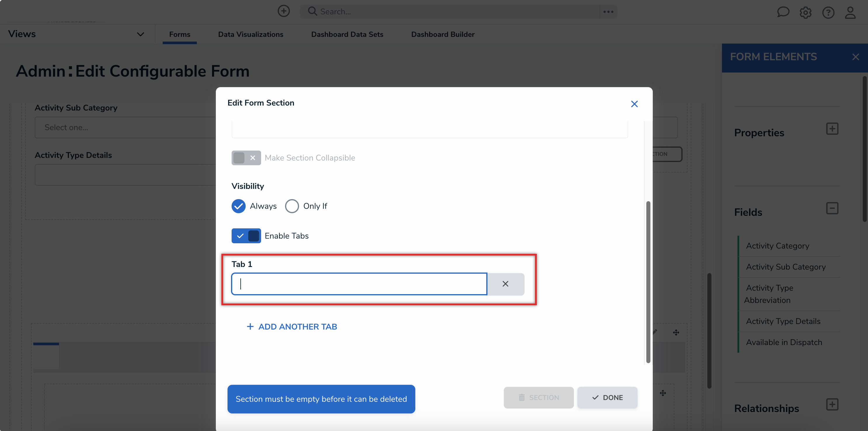868x431 pixels.
Task: Open the user profile icon
Action: [850, 13]
